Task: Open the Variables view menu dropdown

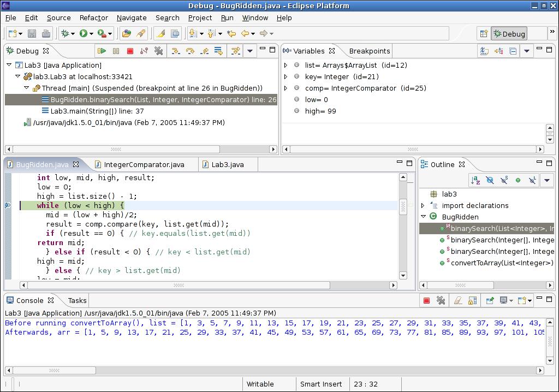Action: coord(527,51)
